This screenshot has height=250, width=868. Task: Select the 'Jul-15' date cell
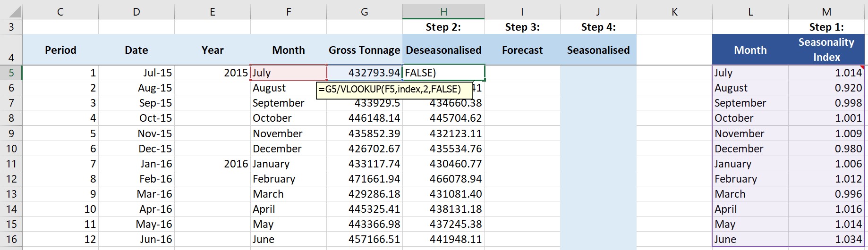tap(136, 73)
